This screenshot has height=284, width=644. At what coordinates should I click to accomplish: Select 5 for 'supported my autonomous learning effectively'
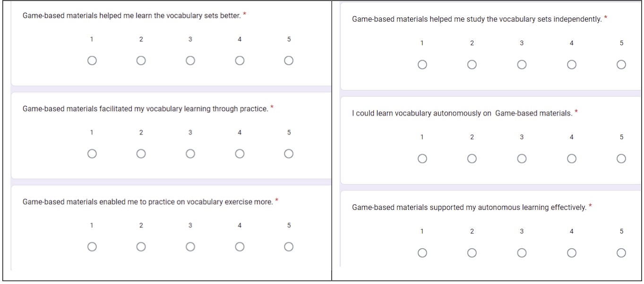click(x=621, y=253)
